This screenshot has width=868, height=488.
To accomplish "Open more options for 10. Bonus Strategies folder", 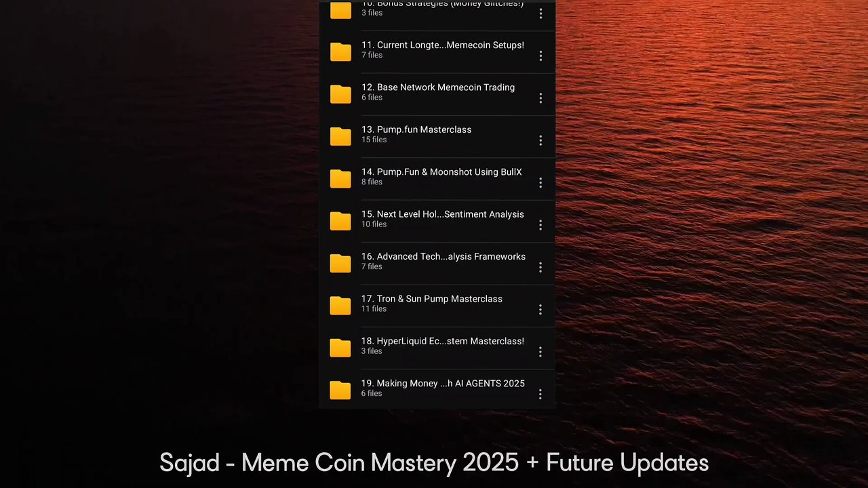I will (540, 14).
